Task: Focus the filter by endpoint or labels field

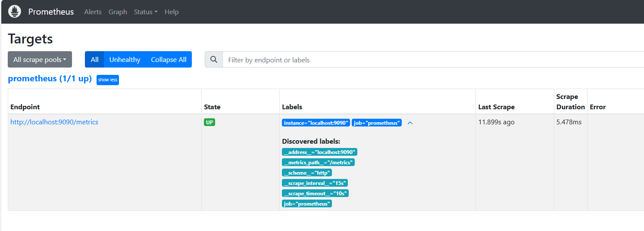Action: pyautogui.click(x=431, y=60)
